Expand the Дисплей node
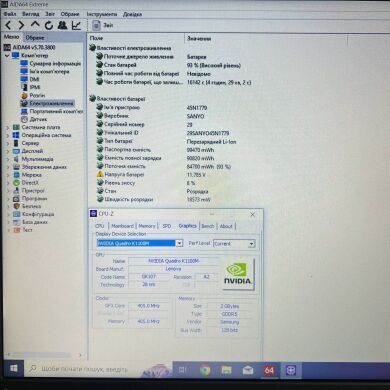Screen dimensions: 390x390 pyautogui.click(x=8, y=151)
